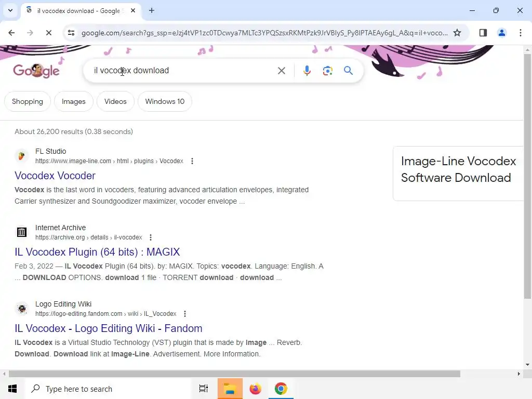Click the results count text

pyautogui.click(x=74, y=131)
